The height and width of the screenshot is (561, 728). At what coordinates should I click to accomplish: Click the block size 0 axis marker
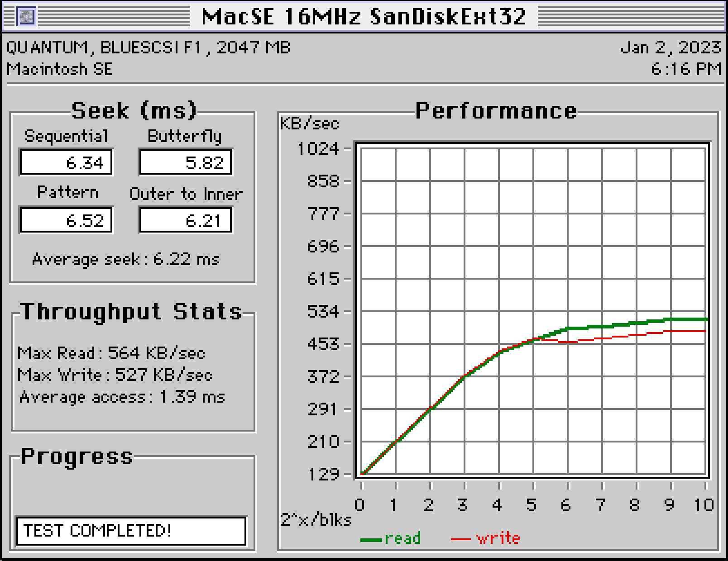(360, 505)
